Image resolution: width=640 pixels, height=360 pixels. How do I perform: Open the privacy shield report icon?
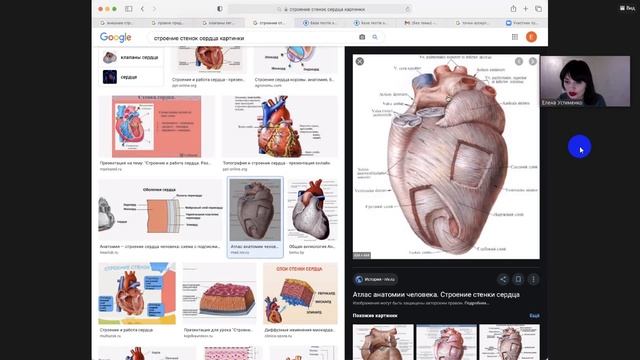(x=220, y=9)
